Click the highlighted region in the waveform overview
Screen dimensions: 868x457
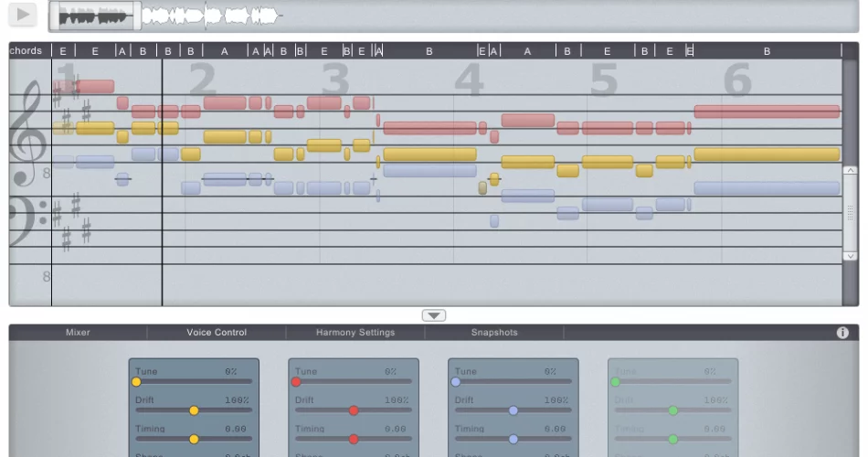[x=95, y=16]
